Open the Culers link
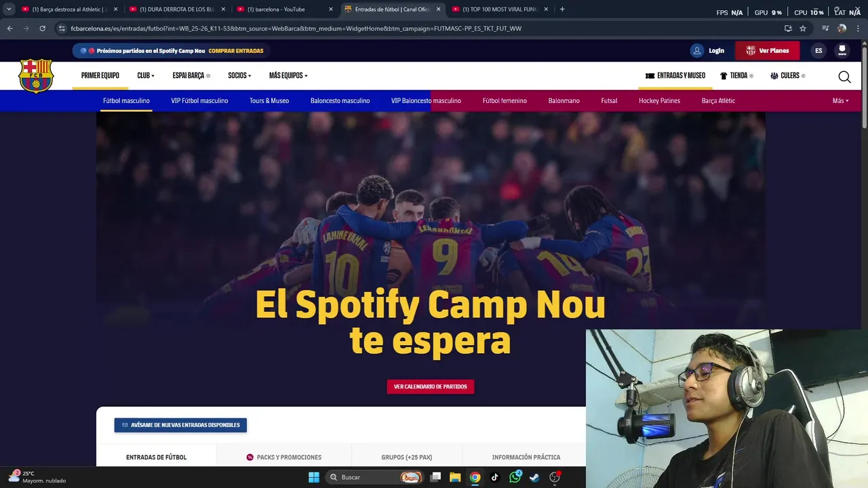Viewport: 868px width, 488px height. pyautogui.click(x=788, y=76)
